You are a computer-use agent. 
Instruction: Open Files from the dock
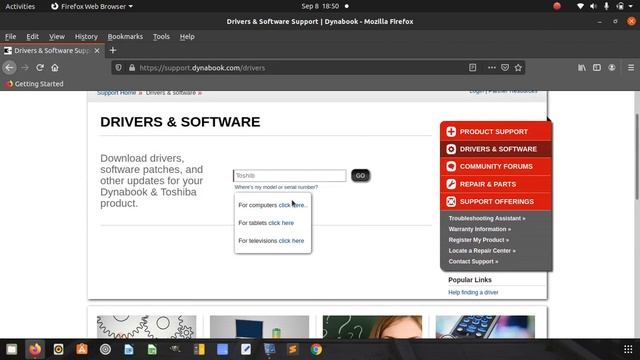pos(11,349)
